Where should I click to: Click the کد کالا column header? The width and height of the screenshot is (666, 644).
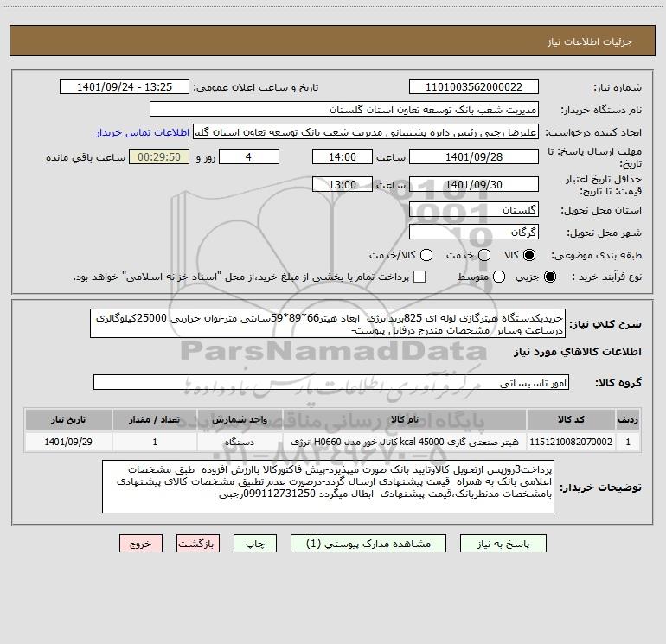pyautogui.click(x=571, y=419)
